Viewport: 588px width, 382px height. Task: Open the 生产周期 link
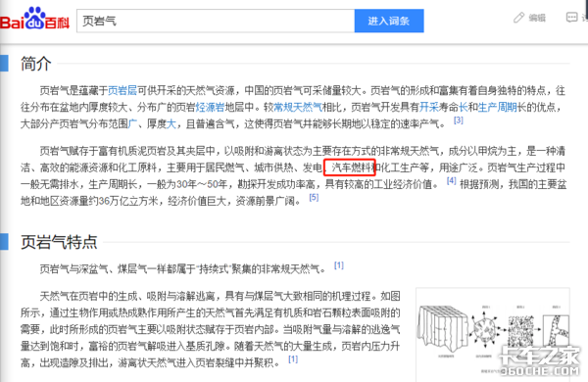click(497, 107)
